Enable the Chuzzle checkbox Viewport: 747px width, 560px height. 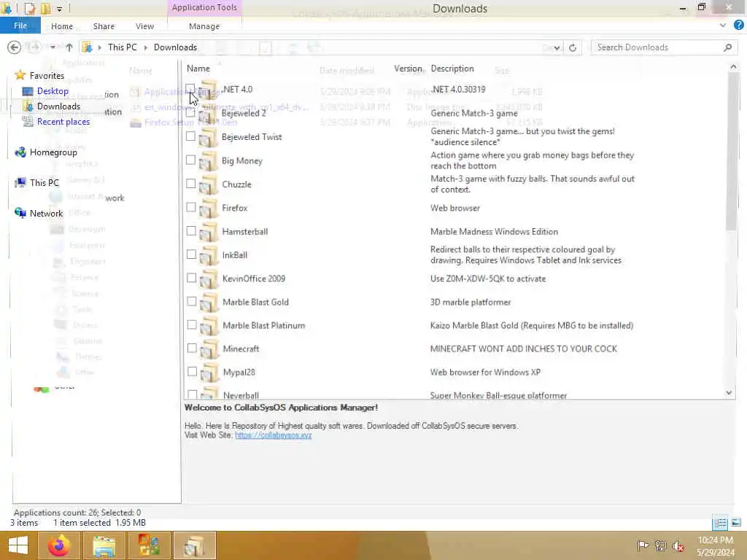click(x=190, y=183)
